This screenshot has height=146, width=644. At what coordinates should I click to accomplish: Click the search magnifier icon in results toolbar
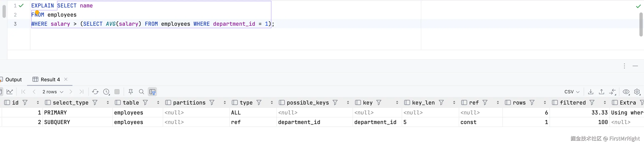pyautogui.click(x=142, y=92)
